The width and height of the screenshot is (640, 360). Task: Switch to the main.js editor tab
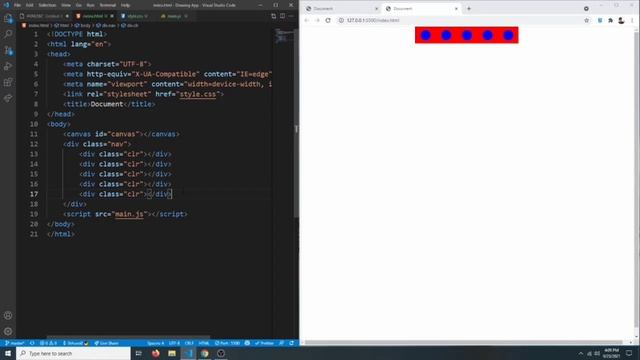[x=174, y=16]
